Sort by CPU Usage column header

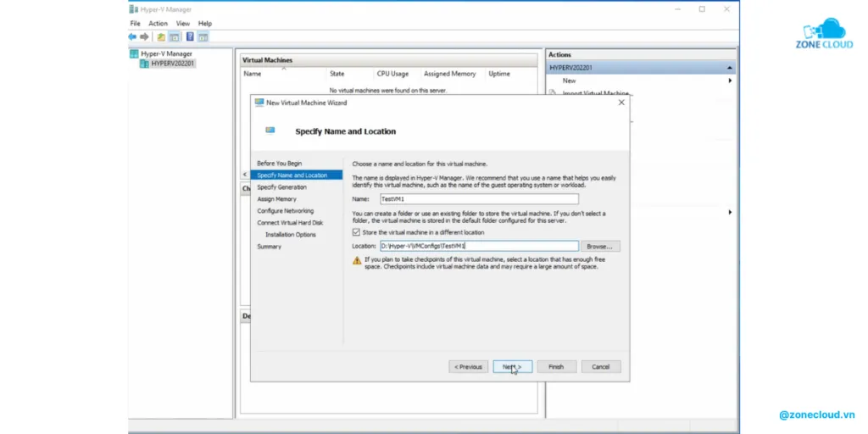392,74
